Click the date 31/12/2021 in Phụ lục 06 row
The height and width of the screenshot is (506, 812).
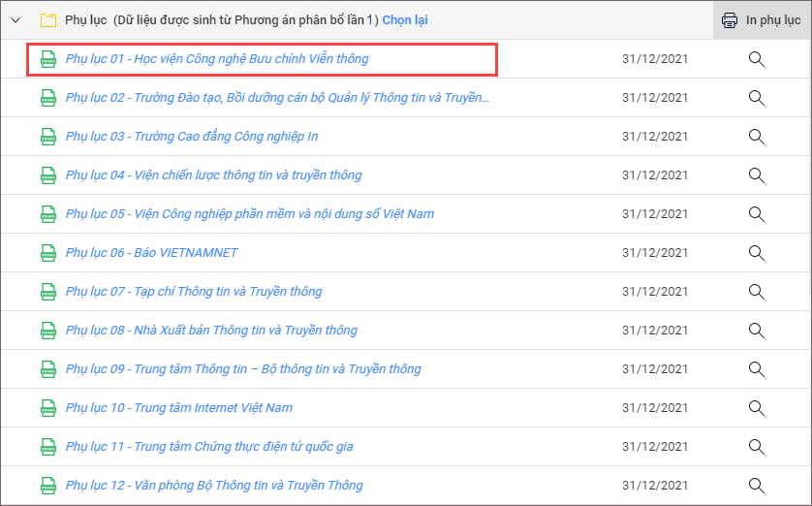[655, 253]
